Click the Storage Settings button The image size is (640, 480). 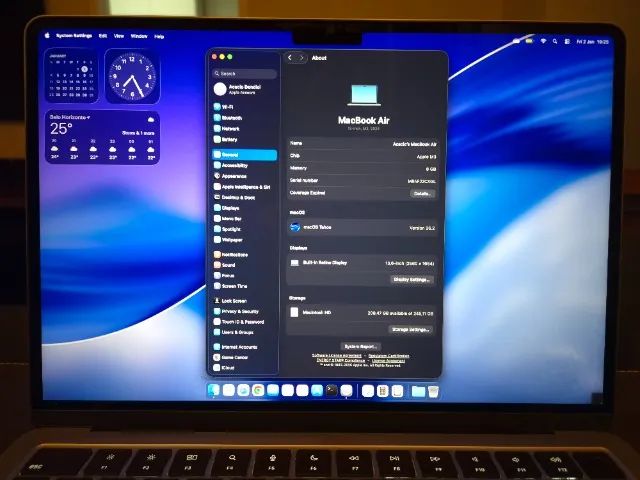tap(411, 329)
